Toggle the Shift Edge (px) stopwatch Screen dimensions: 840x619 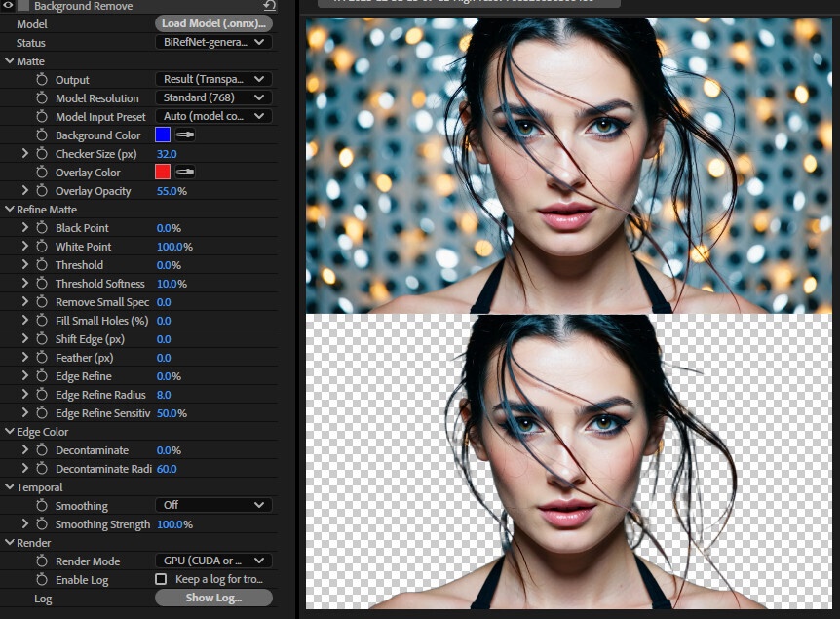tap(42, 339)
